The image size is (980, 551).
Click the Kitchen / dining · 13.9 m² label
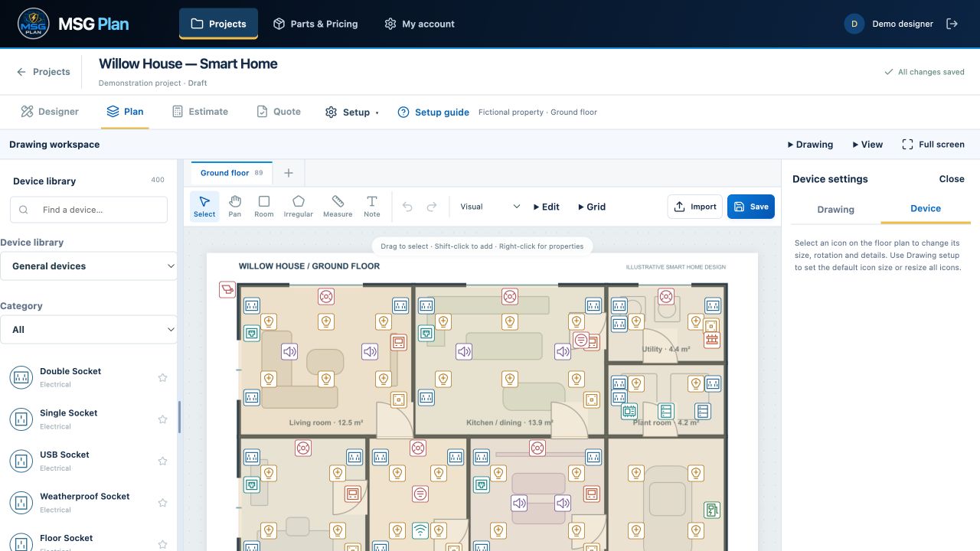tap(510, 422)
